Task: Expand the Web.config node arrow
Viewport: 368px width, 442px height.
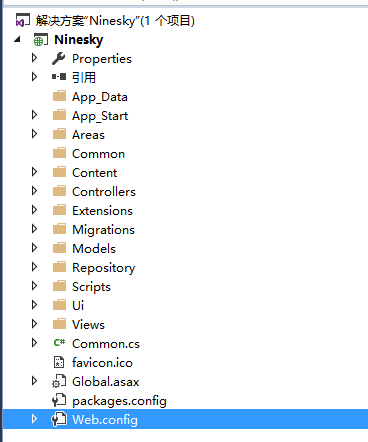Action: (34, 419)
